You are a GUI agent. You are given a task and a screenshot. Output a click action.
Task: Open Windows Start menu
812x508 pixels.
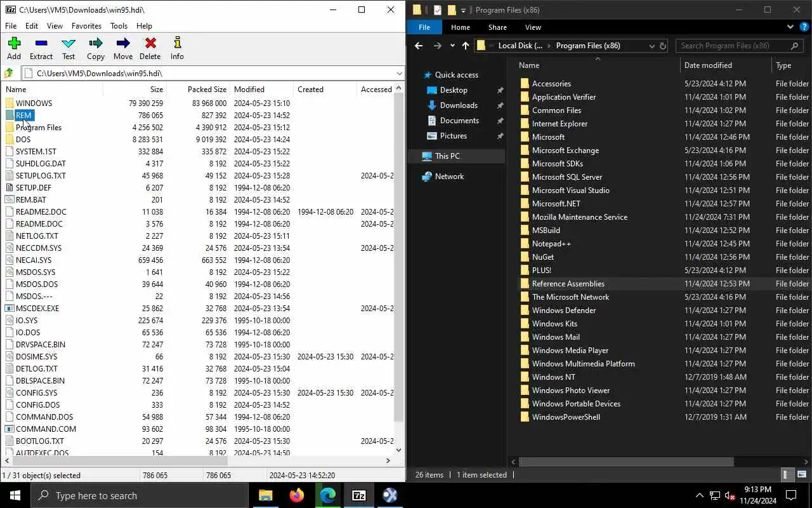click(x=15, y=495)
